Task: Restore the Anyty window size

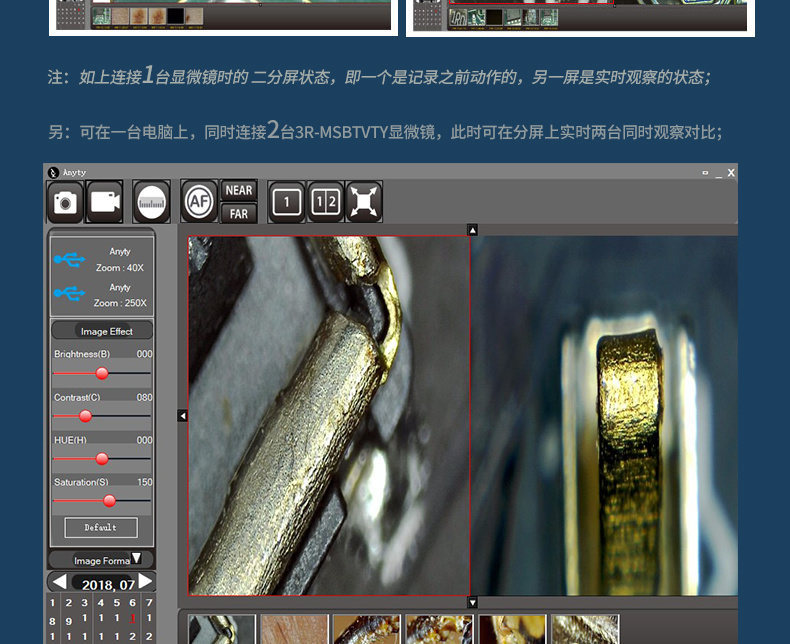Action: pyautogui.click(x=705, y=173)
